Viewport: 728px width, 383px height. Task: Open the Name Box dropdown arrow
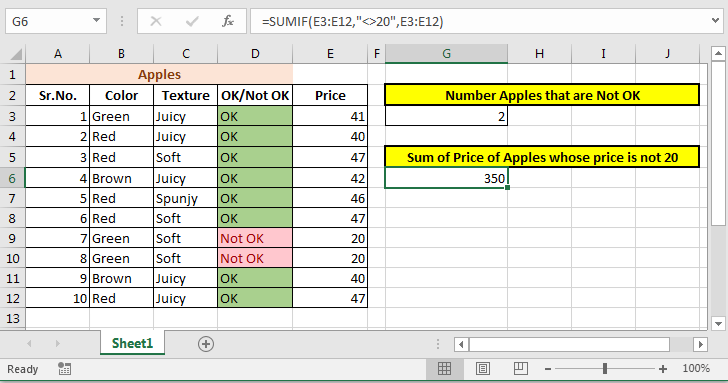point(96,21)
